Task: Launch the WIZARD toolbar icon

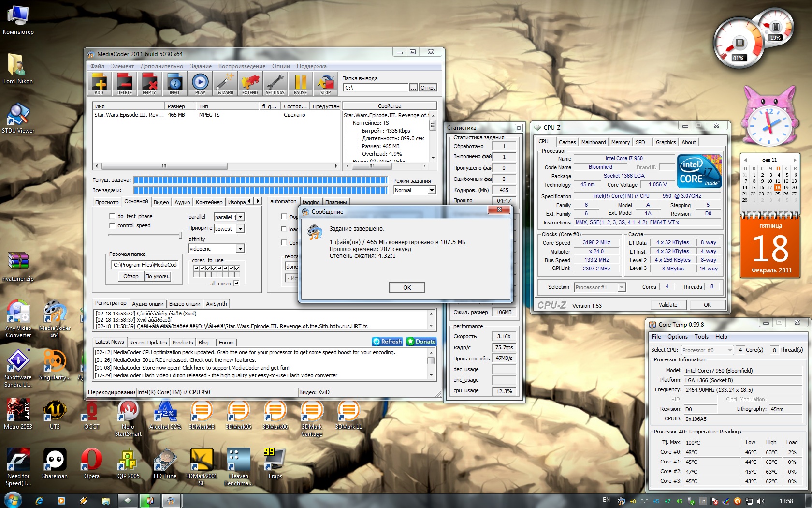Action: tap(225, 83)
